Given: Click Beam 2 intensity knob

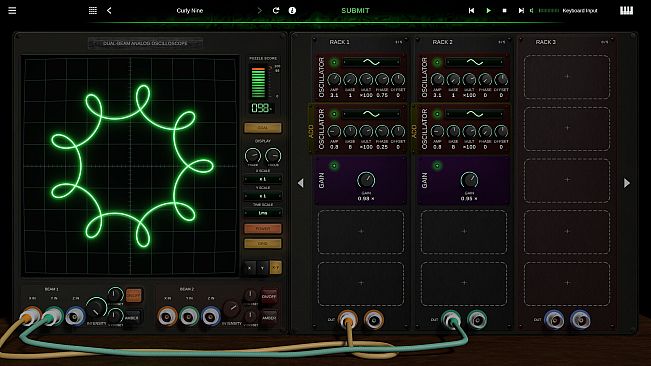Looking at the screenshot, I should point(232,309).
